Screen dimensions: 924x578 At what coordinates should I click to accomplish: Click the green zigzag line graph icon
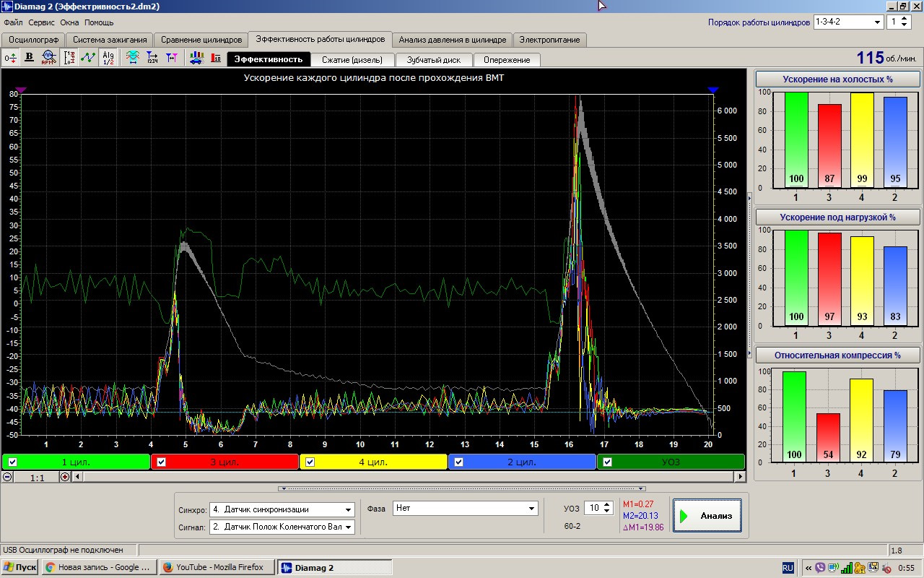[x=88, y=58]
